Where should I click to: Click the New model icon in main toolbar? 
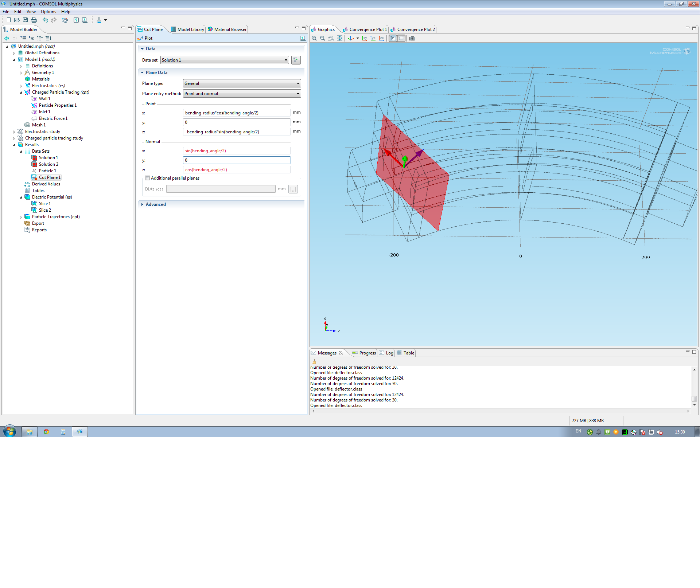click(9, 20)
